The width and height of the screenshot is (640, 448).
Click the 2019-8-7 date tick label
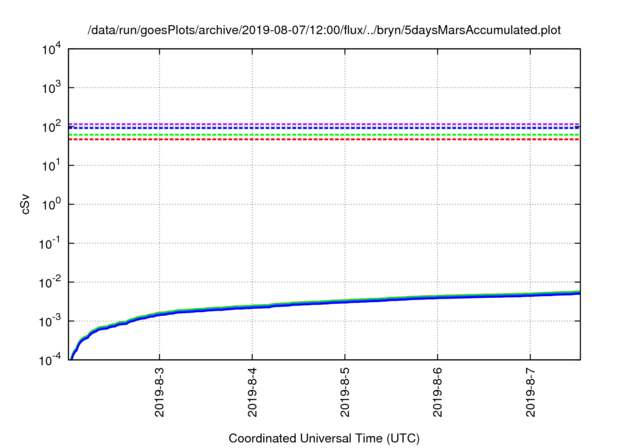point(530,392)
